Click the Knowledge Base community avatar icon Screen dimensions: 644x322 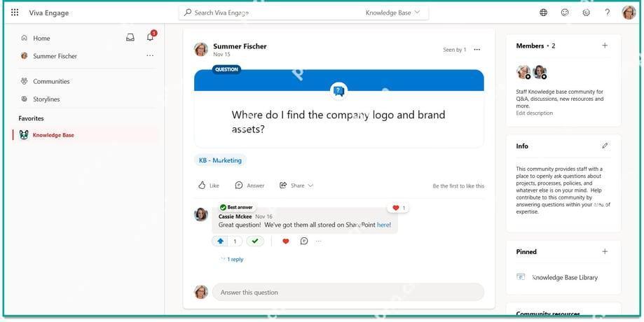coord(24,135)
